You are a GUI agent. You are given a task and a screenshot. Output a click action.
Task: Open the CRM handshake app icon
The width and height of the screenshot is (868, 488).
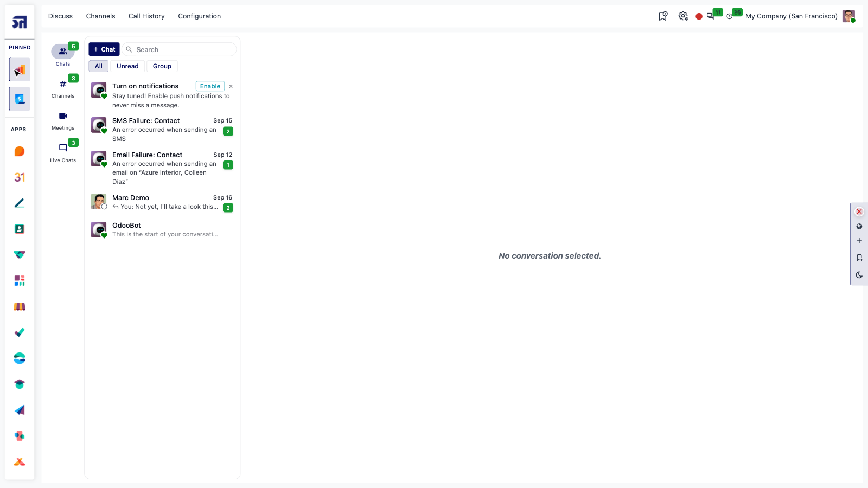pyautogui.click(x=20, y=255)
